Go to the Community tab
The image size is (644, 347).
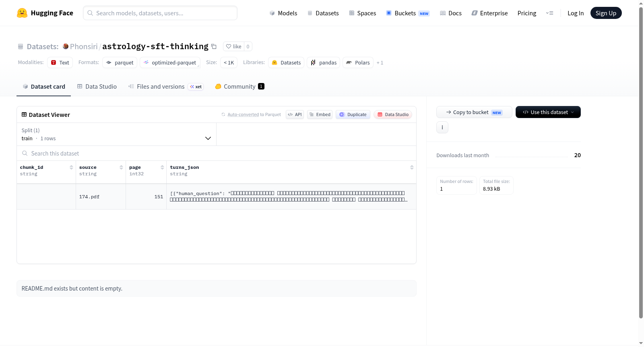click(x=239, y=87)
